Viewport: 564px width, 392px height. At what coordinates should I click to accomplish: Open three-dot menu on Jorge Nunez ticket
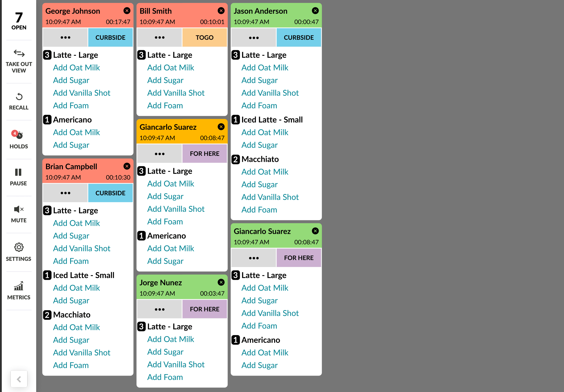(x=159, y=309)
